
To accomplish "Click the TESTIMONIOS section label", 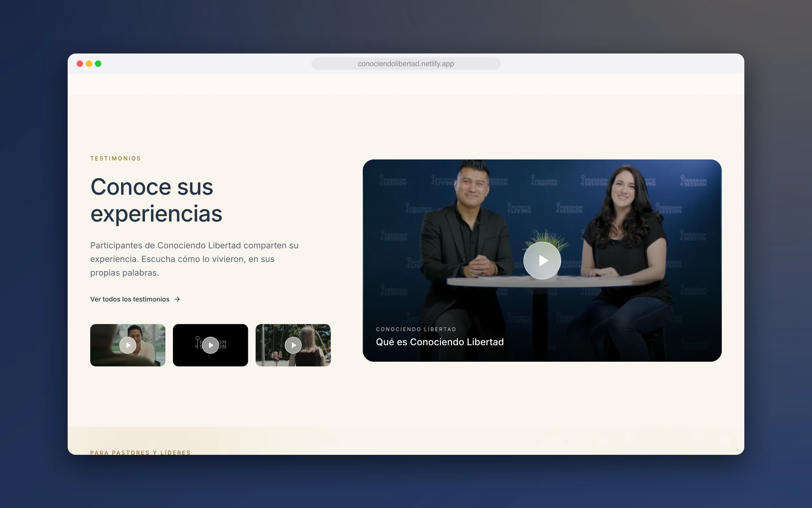I will coord(115,158).
